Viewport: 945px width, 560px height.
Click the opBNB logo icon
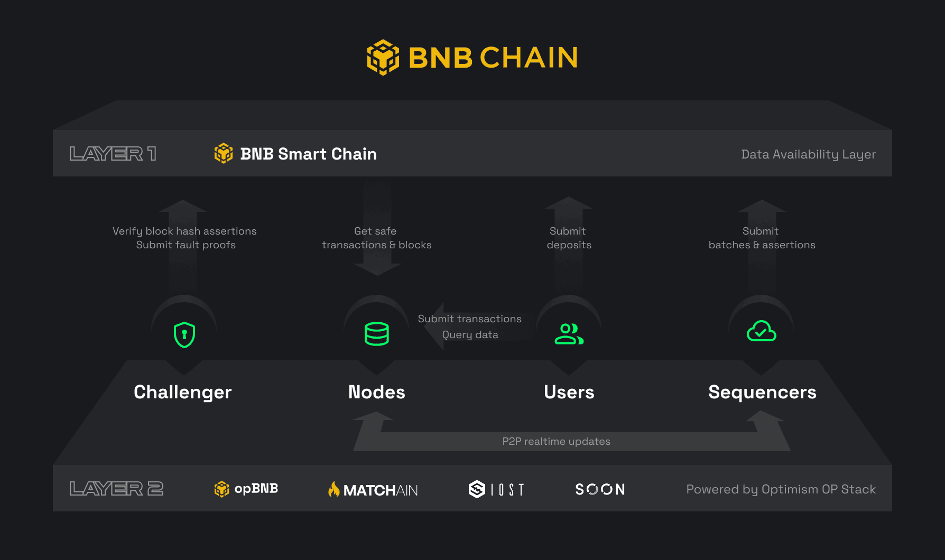coord(221,489)
